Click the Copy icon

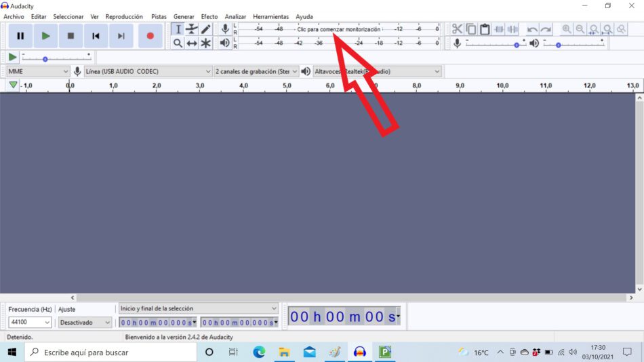point(471,29)
